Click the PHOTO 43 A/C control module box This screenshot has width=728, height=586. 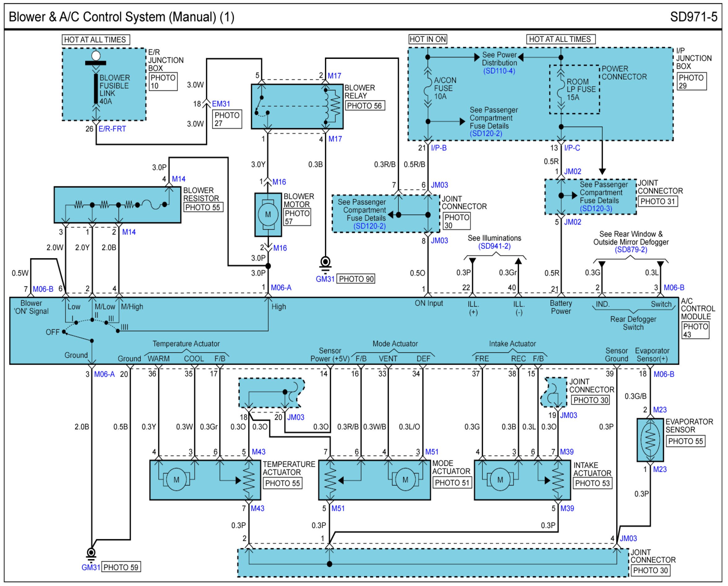point(695,330)
